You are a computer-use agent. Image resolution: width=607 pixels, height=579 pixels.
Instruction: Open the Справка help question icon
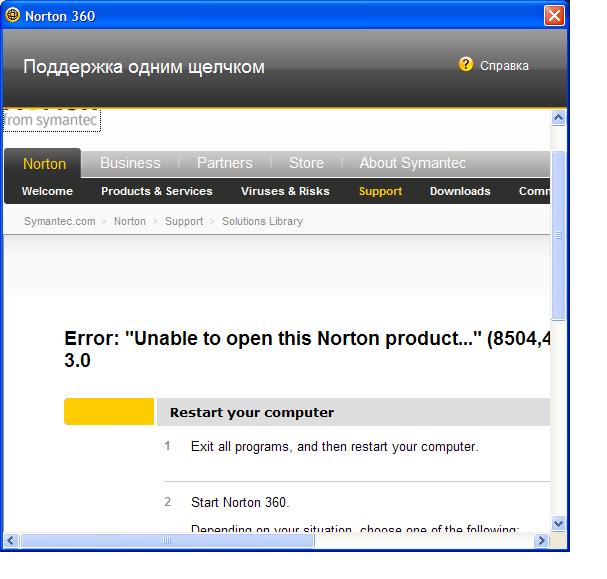(466, 64)
